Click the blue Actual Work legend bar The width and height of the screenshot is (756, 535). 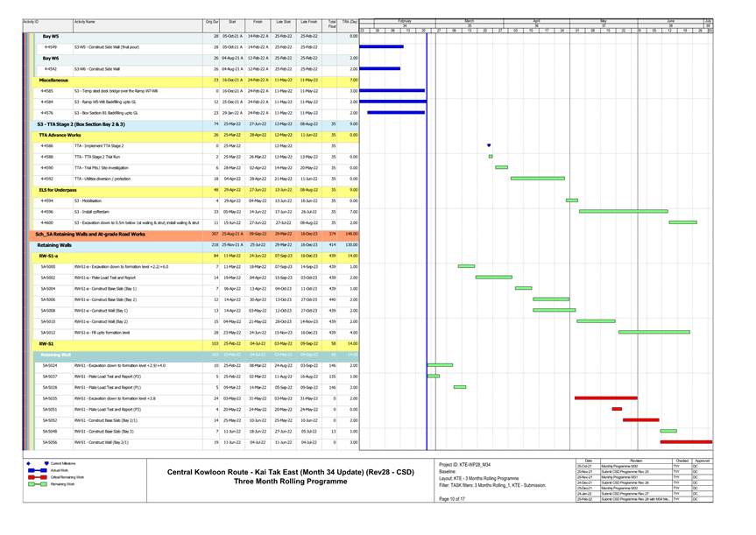(35, 470)
